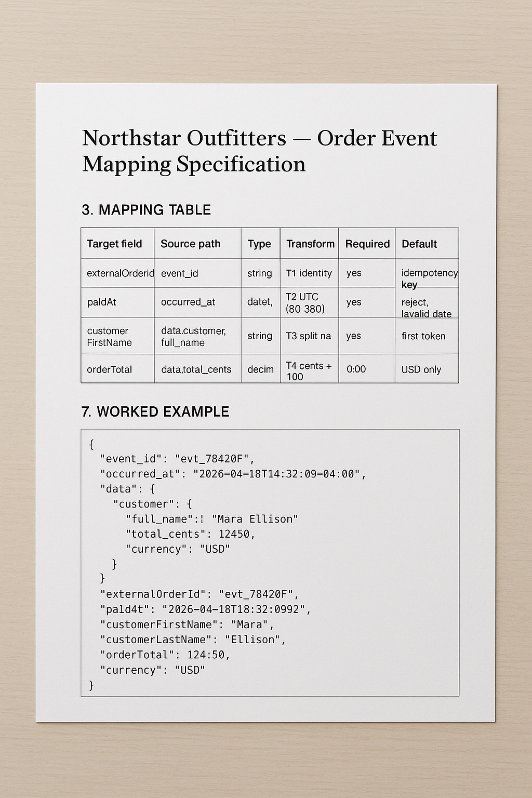Select the '"total_cents": 12450' code line
This screenshot has width=532, height=798.
coord(190,534)
